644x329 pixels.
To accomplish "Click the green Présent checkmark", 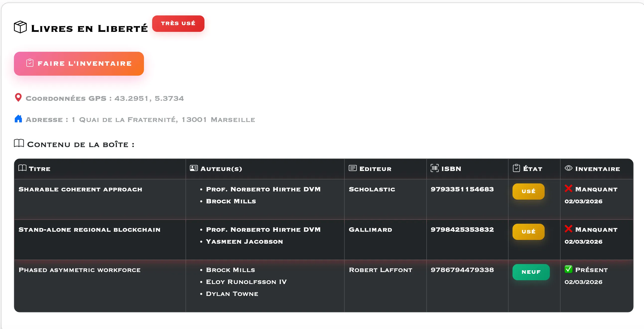I will tap(568, 269).
